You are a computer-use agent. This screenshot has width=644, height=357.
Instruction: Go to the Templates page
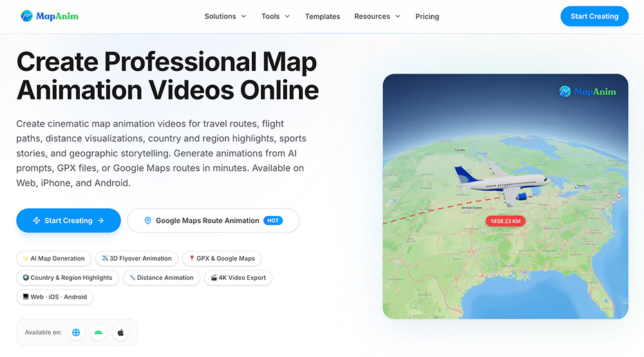[323, 17]
